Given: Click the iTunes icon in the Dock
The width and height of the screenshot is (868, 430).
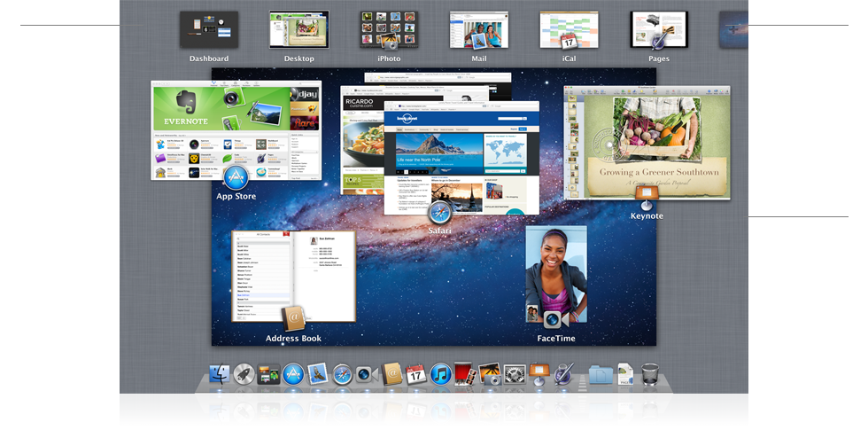Looking at the screenshot, I should coord(441,375).
